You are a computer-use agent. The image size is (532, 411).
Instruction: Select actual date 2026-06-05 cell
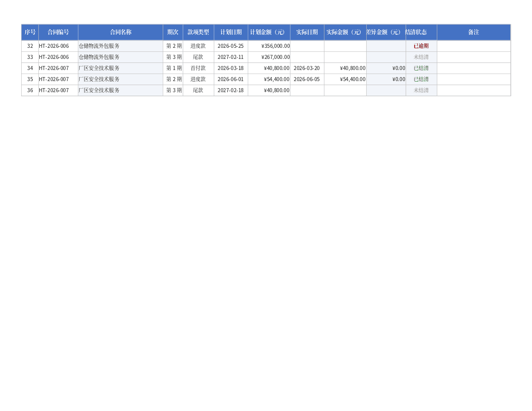[x=307, y=80]
